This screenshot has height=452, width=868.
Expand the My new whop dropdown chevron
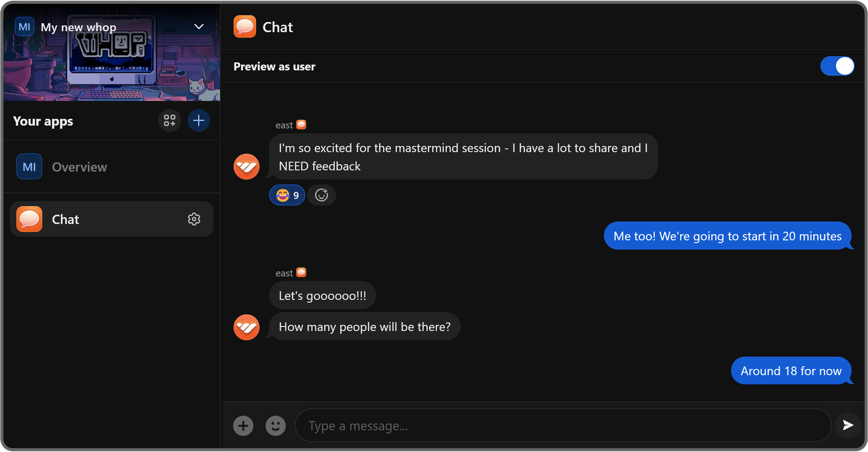pyautogui.click(x=199, y=26)
